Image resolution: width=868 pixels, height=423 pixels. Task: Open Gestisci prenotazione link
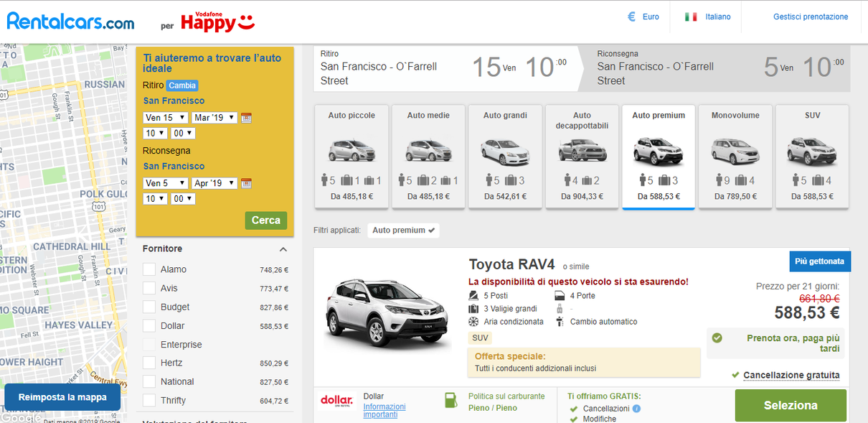[811, 17]
